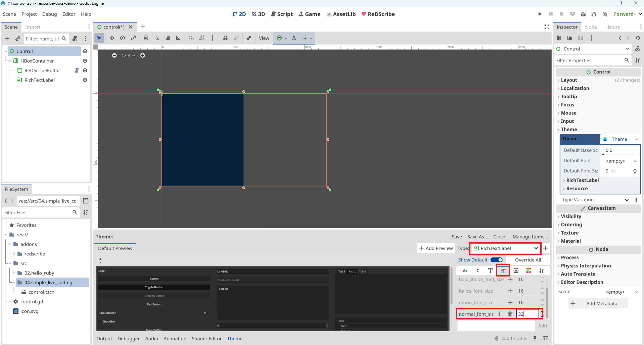This screenshot has width=644, height=345.
Task: Activate the Rotate Mode tool
Action: [123, 38]
